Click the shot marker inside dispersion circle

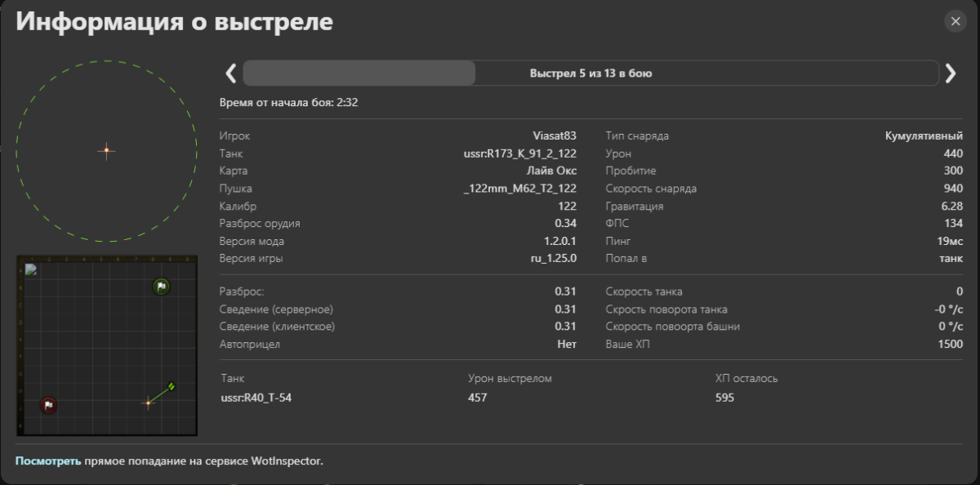click(106, 150)
